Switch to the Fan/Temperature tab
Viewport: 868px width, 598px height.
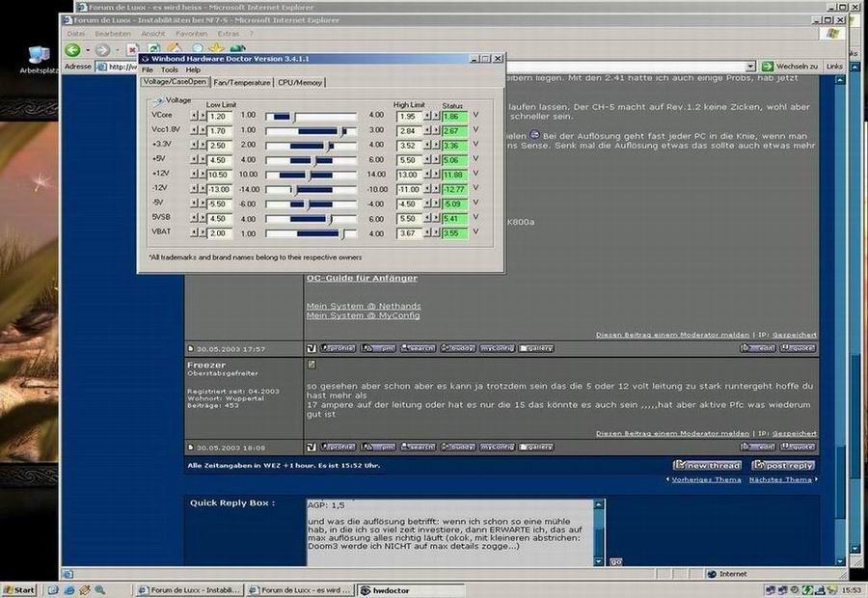coord(242,83)
